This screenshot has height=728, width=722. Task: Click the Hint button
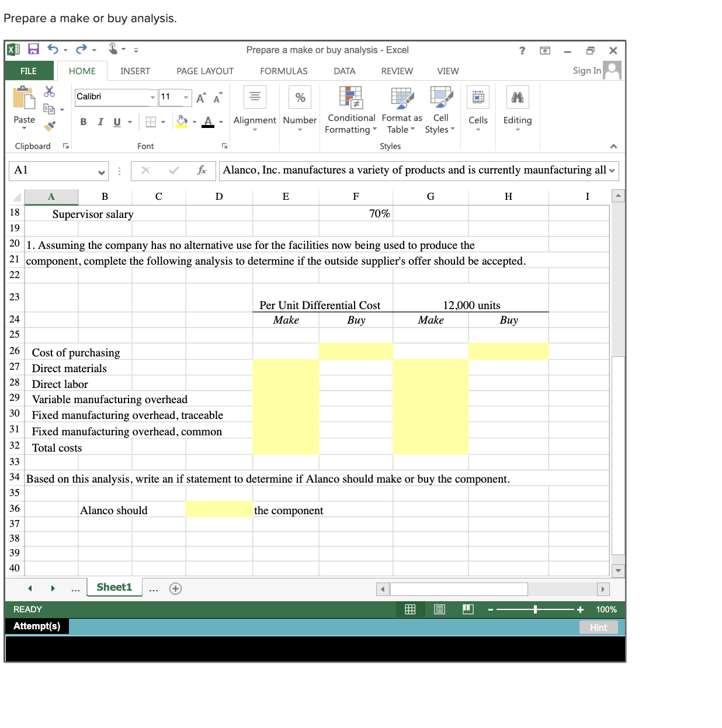point(598,628)
